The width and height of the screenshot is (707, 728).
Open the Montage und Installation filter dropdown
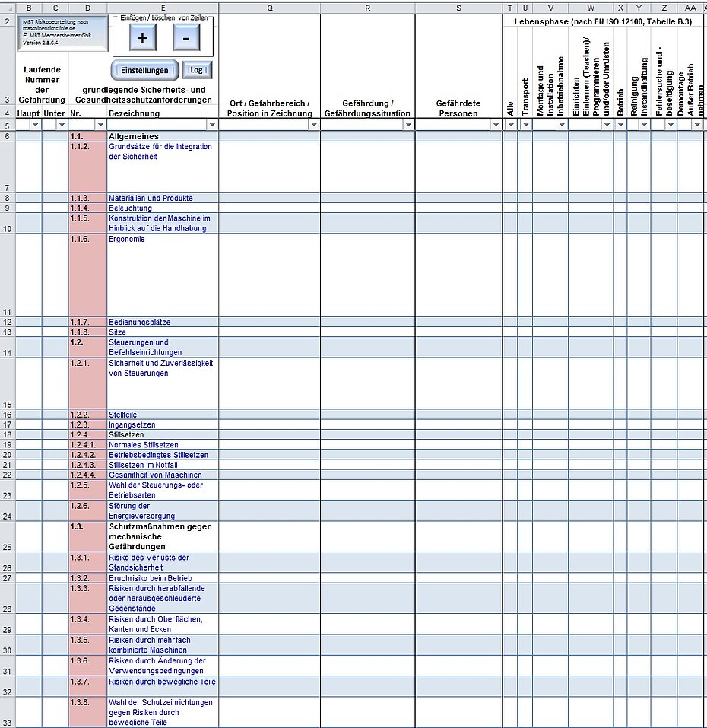562,125
